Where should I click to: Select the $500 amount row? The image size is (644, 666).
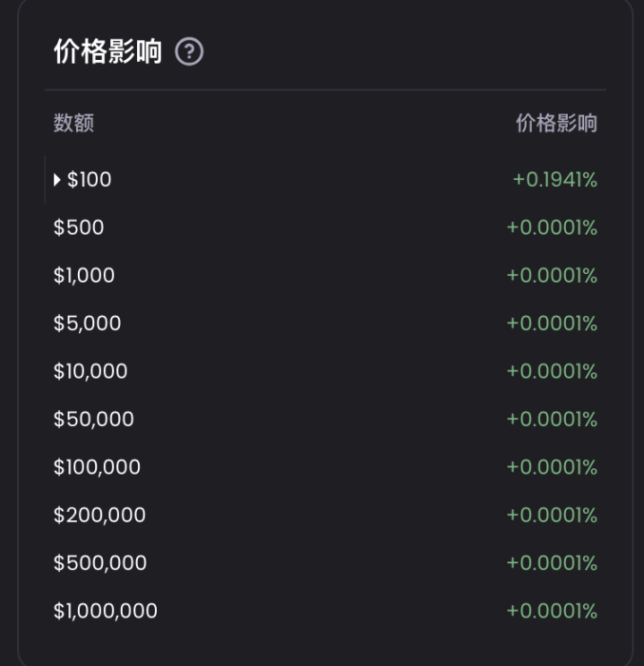pyautogui.click(x=79, y=227)
